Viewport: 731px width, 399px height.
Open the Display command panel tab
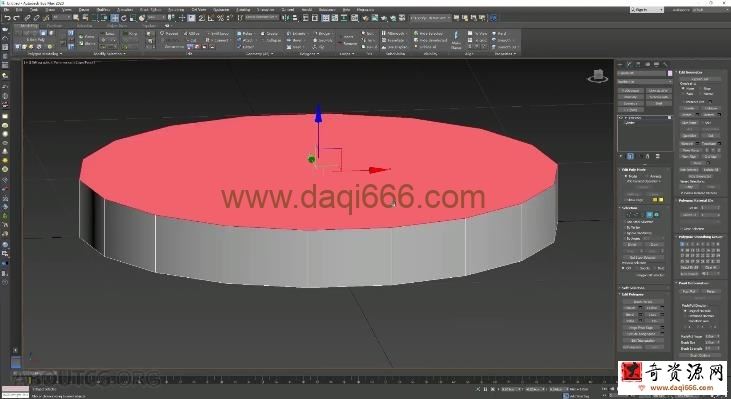click(656, 64)
